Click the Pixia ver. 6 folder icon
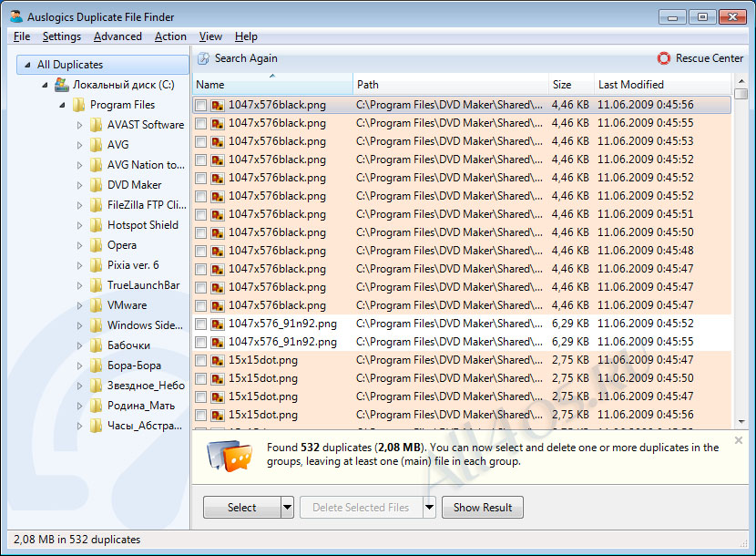The width and height of the screenshot is (756, 556). pyautogui.click(x=96, y=265)
